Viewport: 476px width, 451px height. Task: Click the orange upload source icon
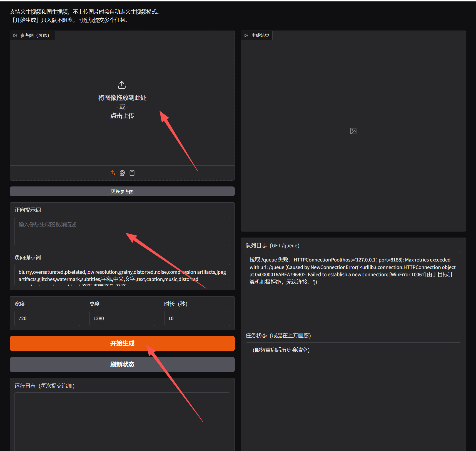[x=112, y=173]
